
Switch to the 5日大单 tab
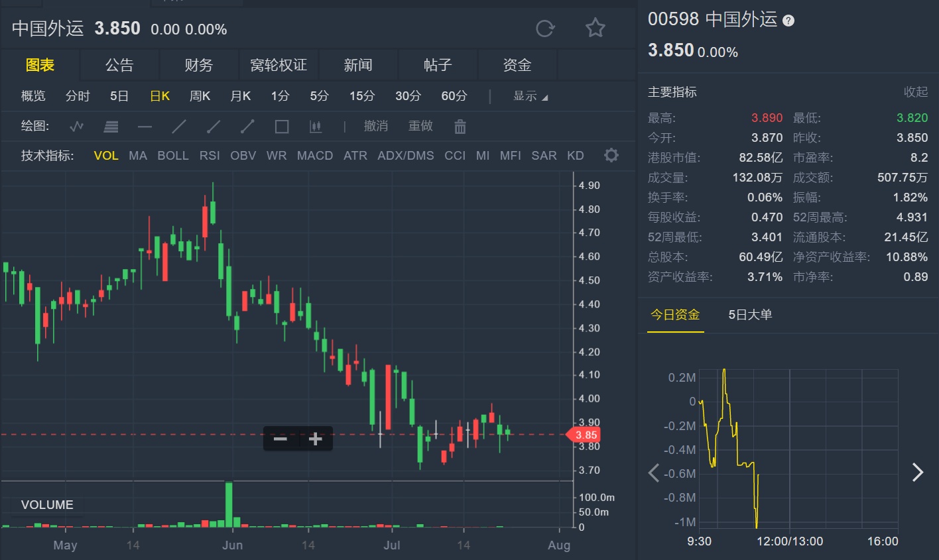tap(750, 315)
